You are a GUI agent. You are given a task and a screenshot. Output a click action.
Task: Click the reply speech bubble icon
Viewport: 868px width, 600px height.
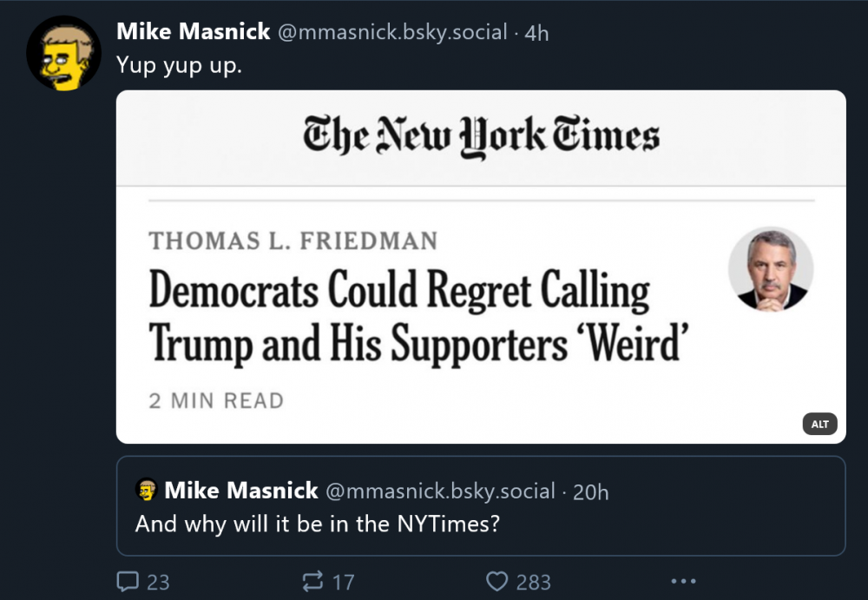coord(127,582)
